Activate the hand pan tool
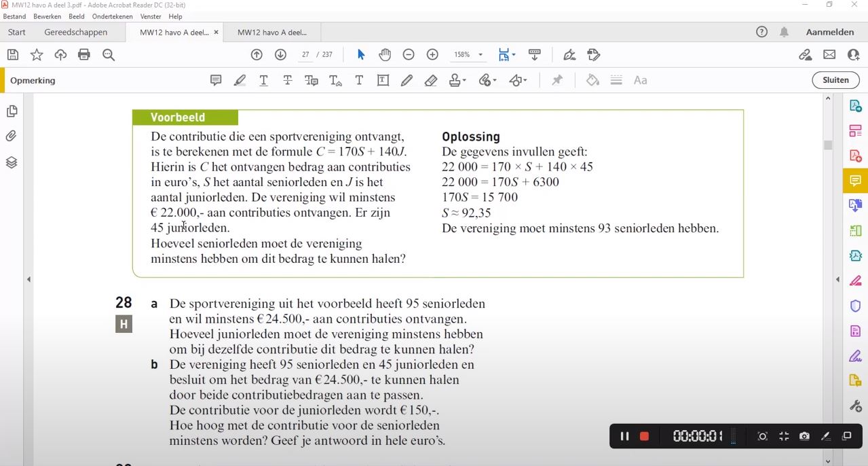Viewport: 868px width, 466px height. click(x=385, y=55)
